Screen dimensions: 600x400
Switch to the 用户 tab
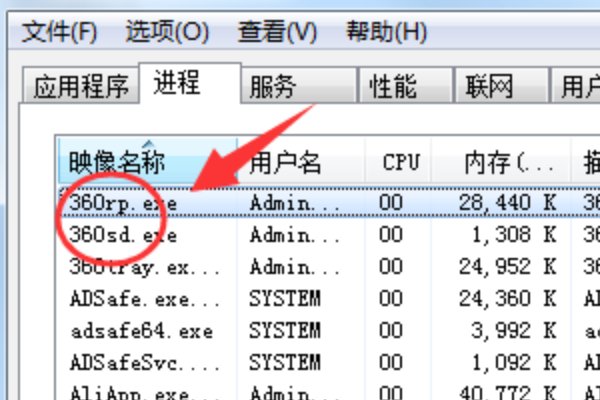click(575, 85)
